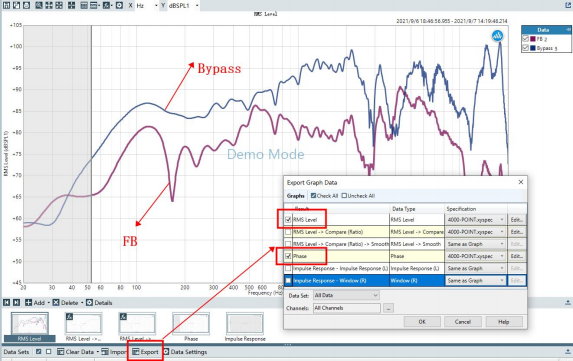Click the purple FB 2 color swatch in the legend
The width and height of the screenshot is (573, 361).
tap(533, 39)
